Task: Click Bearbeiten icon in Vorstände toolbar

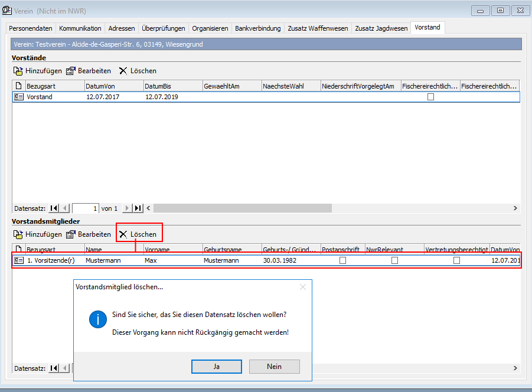Action: (71, 71)
